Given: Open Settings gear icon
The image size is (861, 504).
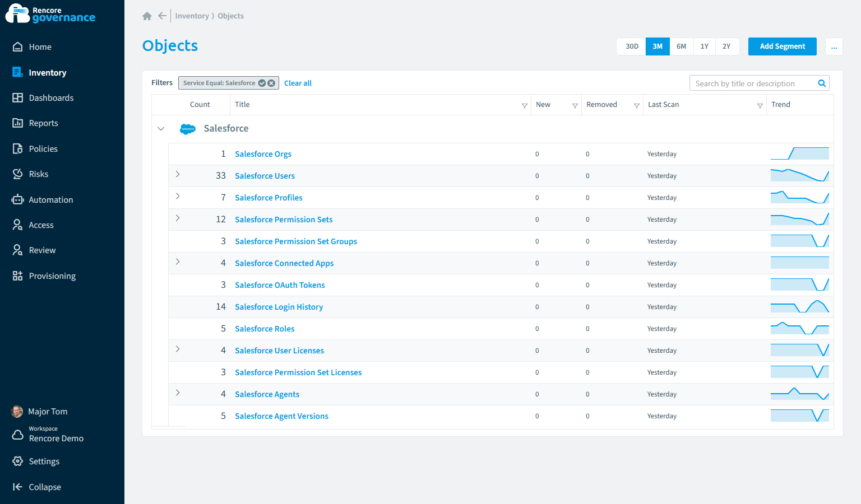Looking at the screenshot, I should [18, 461].
